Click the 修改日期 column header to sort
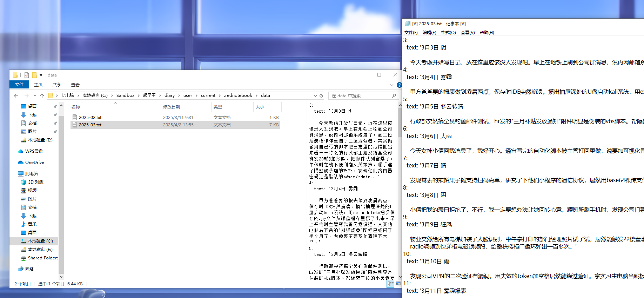Image resolution: width=644 pixels, height=298 pixels. point(172,107)
